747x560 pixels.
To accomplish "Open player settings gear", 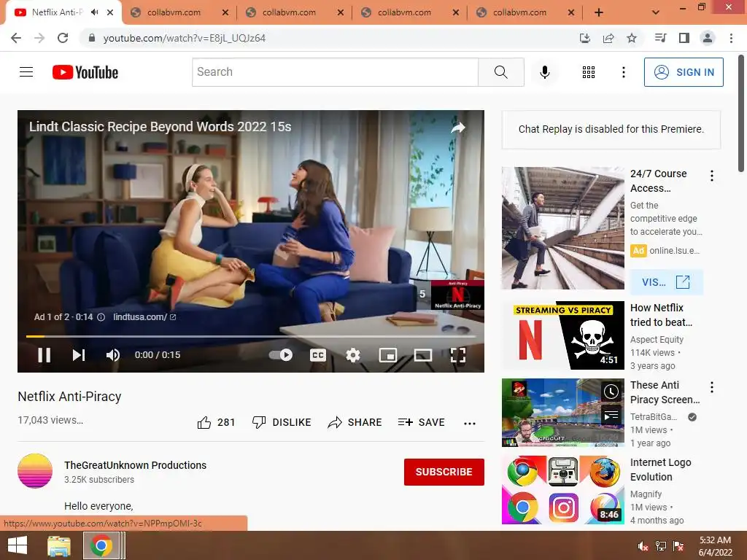I will pyautogui.click(x=353, y=355).
